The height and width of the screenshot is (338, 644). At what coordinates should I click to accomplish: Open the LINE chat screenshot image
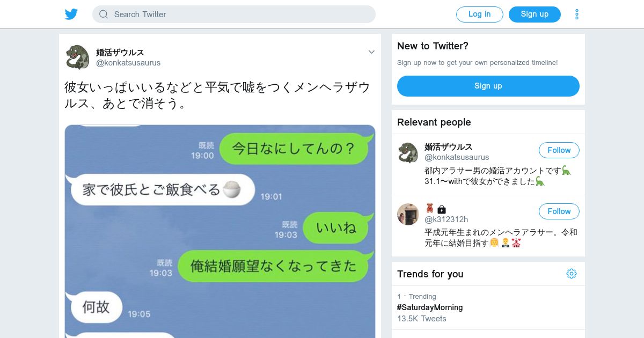[220, 231]
